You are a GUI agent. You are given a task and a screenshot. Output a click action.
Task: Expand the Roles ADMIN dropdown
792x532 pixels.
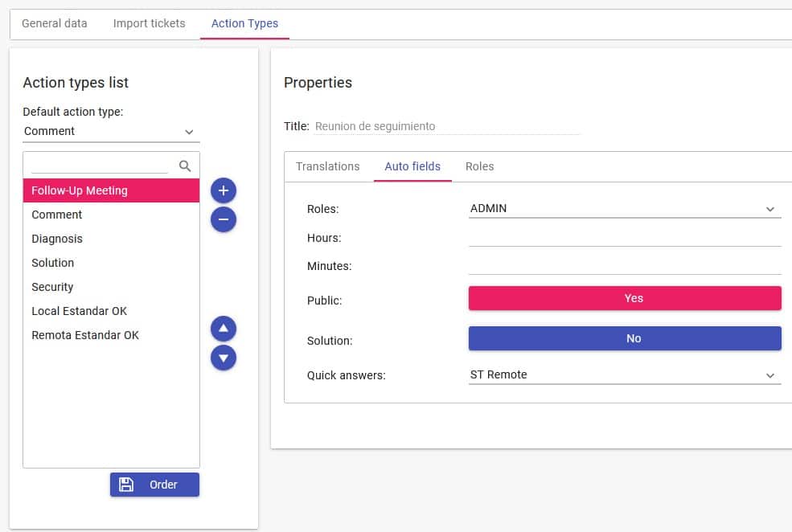coord(625,209)
